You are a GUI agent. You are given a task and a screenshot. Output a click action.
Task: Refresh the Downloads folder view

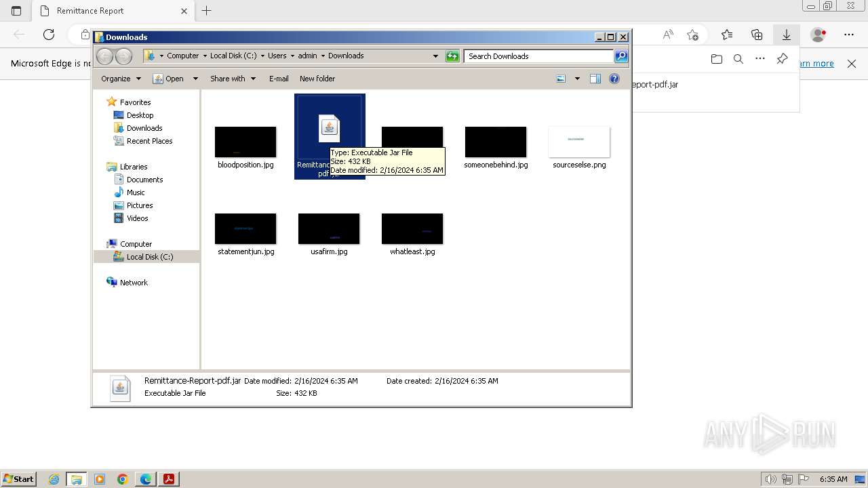click(452, 56)
